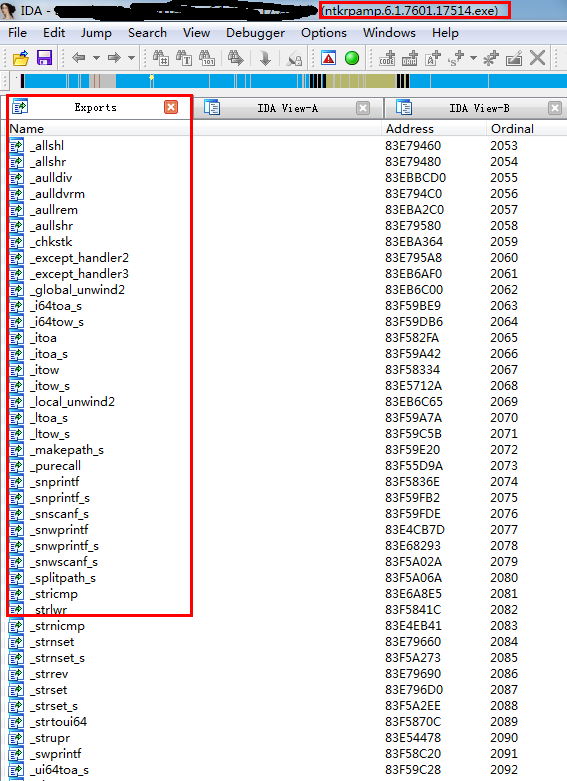The width and height of the screenshot is (567, 781).
Task: Click the string style 's' plus icon
Action: [x=456, y=58]
